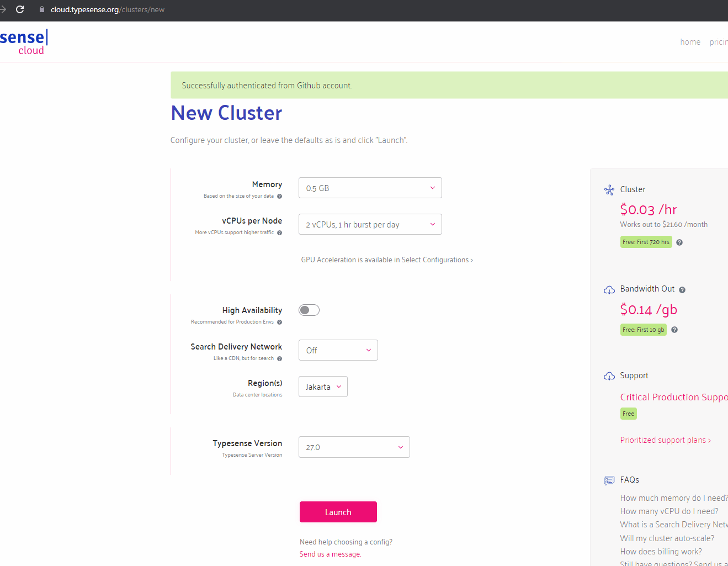Click the Search Delivery Network help icon
The height and width of the screenshot is (566, 728).
pos(279,358)
